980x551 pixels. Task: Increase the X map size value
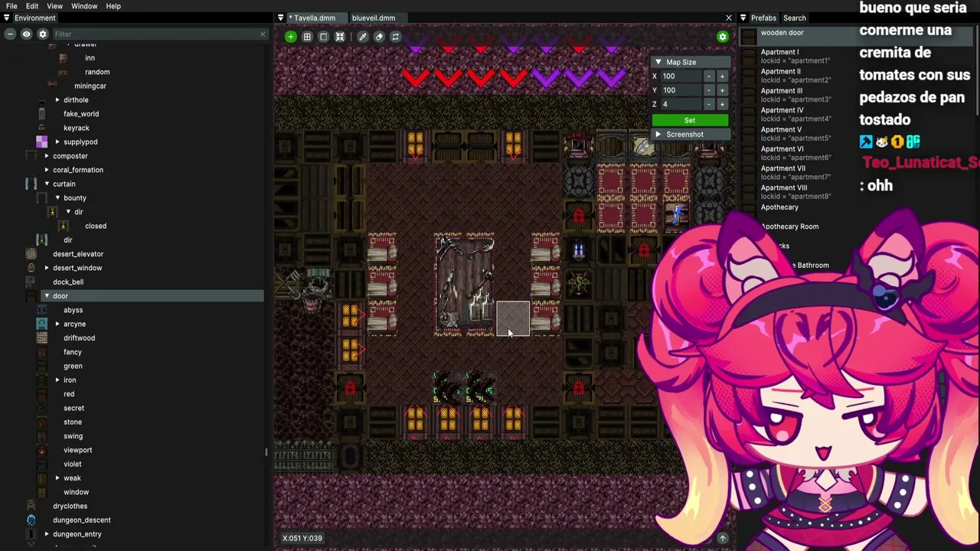722,77
